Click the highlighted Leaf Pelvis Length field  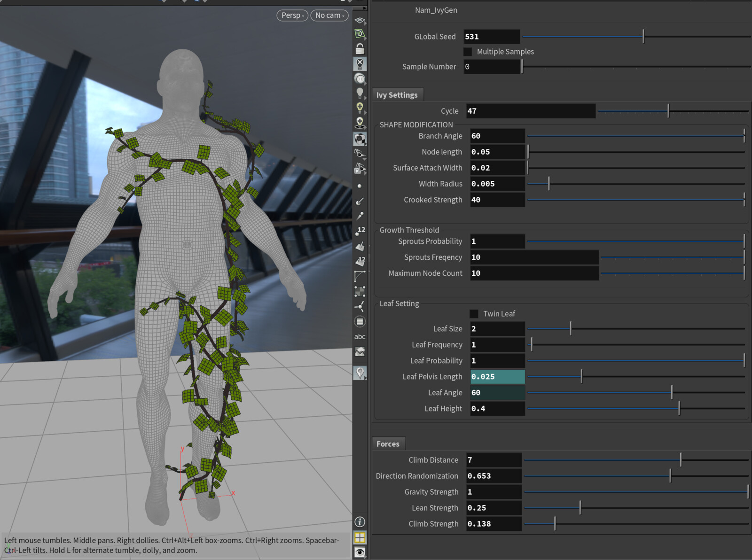tap(497, 376)
